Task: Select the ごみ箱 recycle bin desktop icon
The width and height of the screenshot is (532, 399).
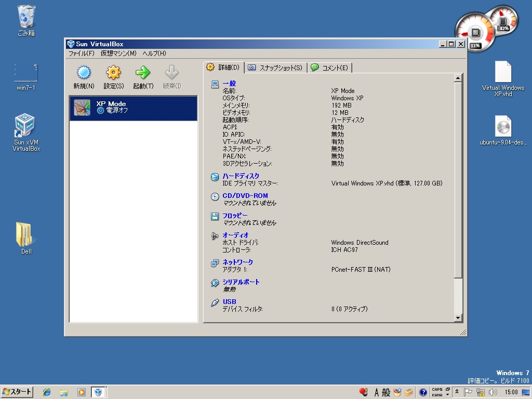Action: [x=26, y=20]
